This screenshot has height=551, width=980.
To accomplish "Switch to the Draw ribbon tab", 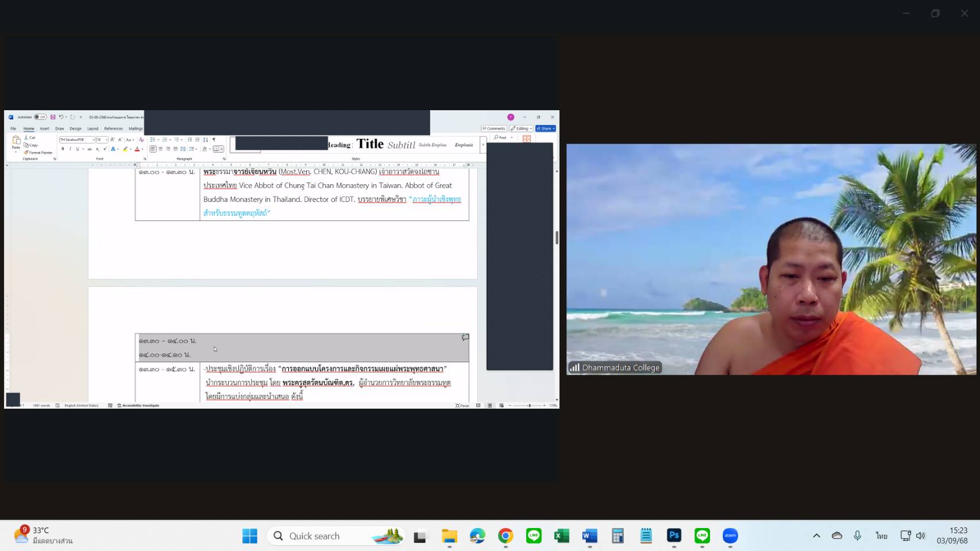I will point(60,129).
